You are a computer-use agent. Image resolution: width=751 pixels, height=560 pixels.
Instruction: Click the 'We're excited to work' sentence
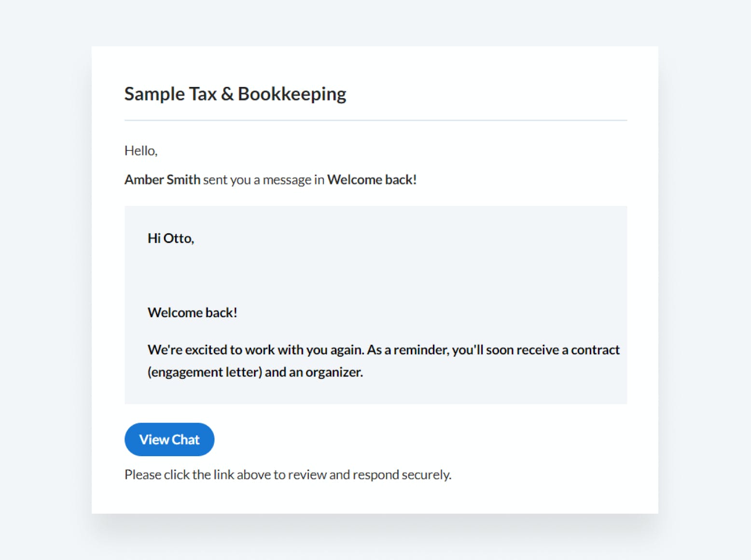(383, 350)
